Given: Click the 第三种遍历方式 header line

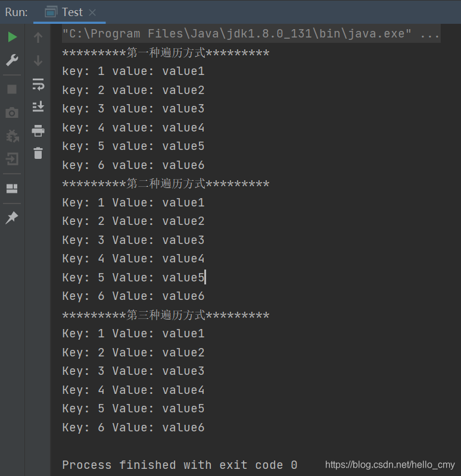Looking at the screenshot, I should [x=166, y=315].
